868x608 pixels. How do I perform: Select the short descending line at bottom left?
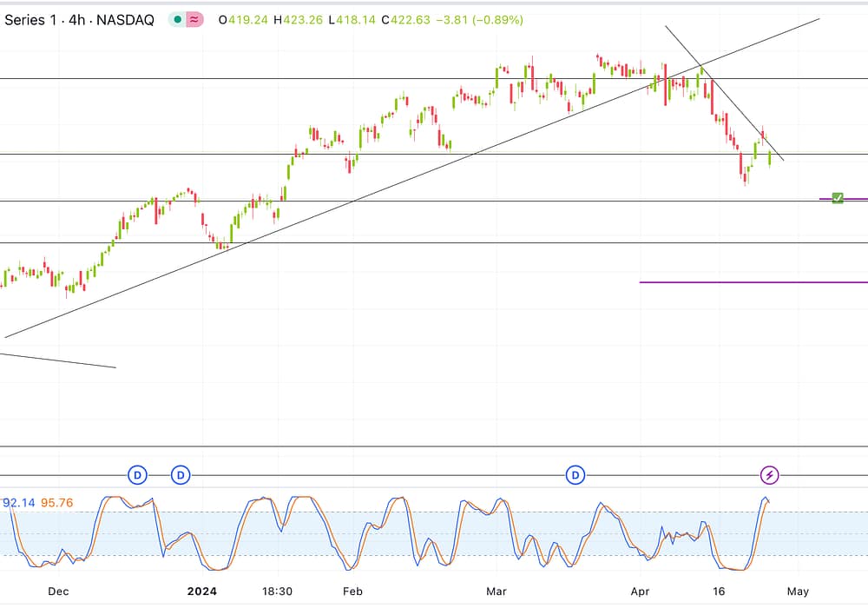(56, 360)
